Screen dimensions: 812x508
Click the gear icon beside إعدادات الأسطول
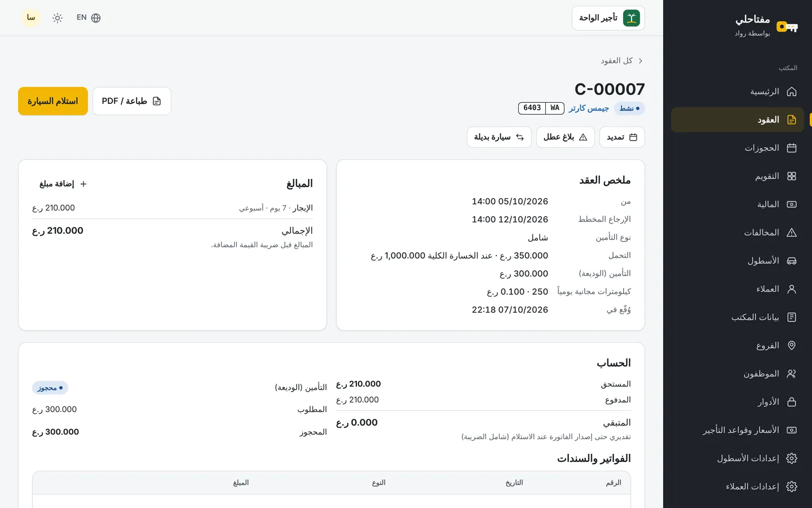pos(792,458)
